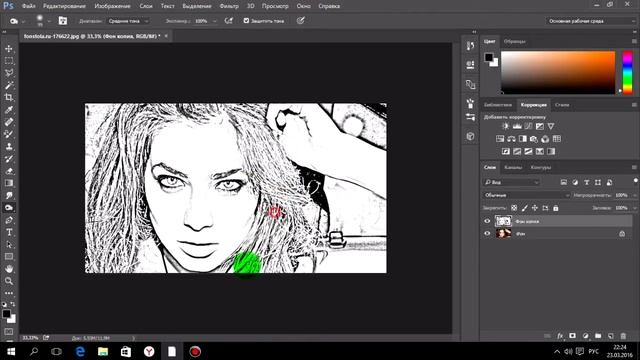This screenshot has height=360, width=640.
Task: Toggle lock position
Action: click(535, 208)
